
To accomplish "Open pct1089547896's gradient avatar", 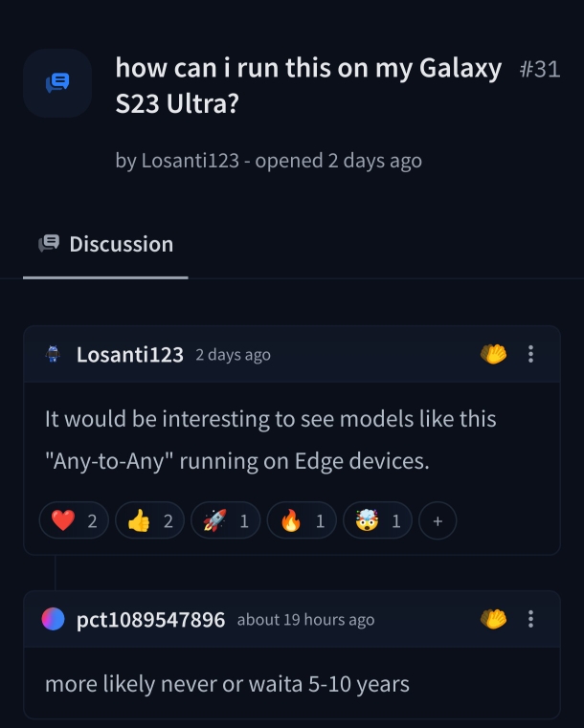I will (53, 619).
